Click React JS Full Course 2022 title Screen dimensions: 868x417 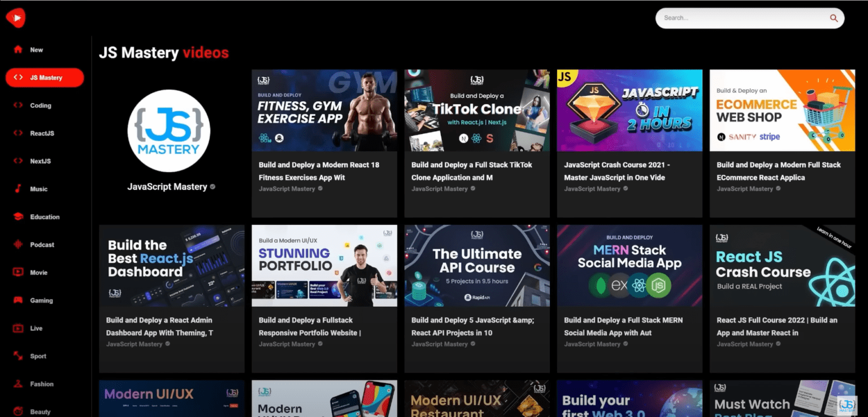[776, 326]
